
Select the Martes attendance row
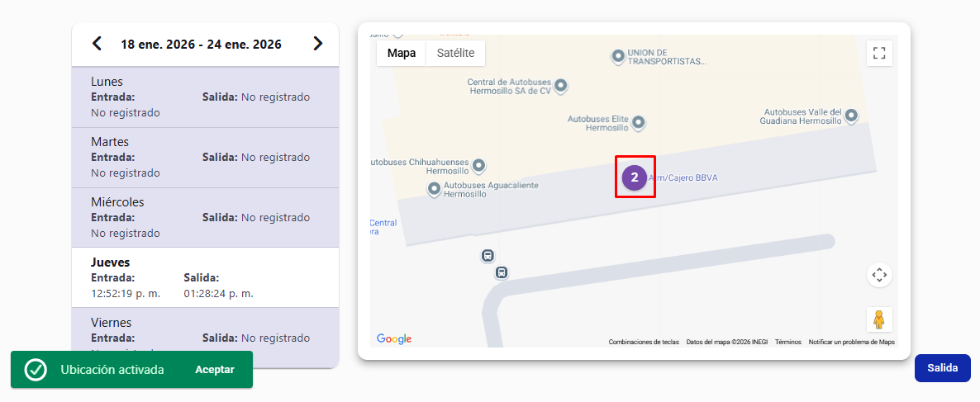pyautogui.click(x=205, y=158)
